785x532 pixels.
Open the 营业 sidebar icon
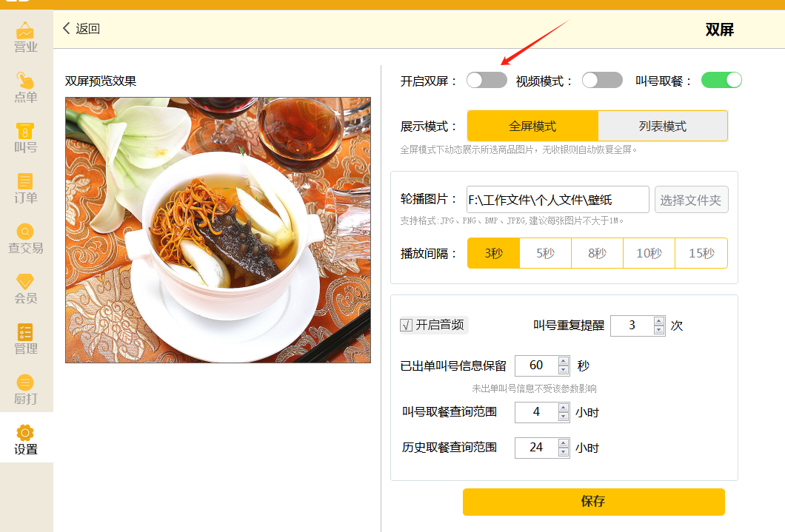[x=26, y=32]
